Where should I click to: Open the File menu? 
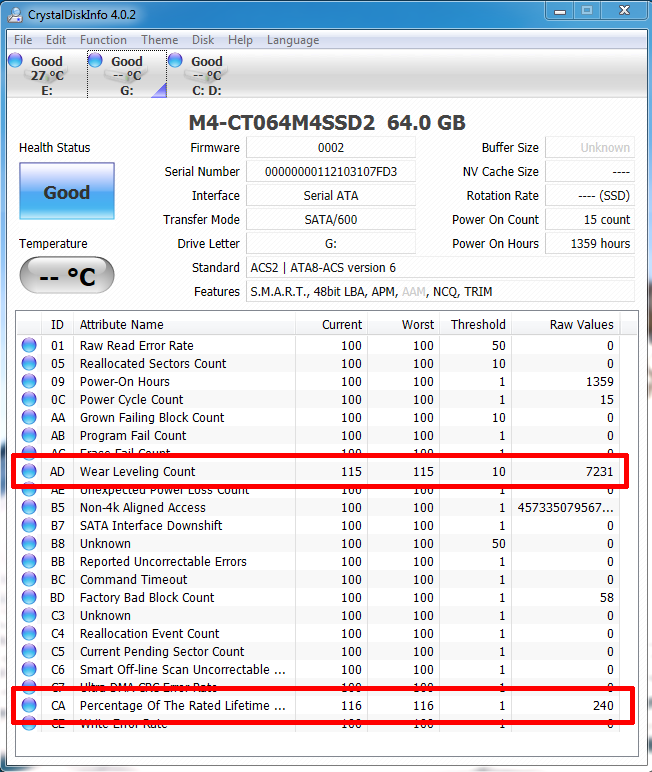pos(23,40)
